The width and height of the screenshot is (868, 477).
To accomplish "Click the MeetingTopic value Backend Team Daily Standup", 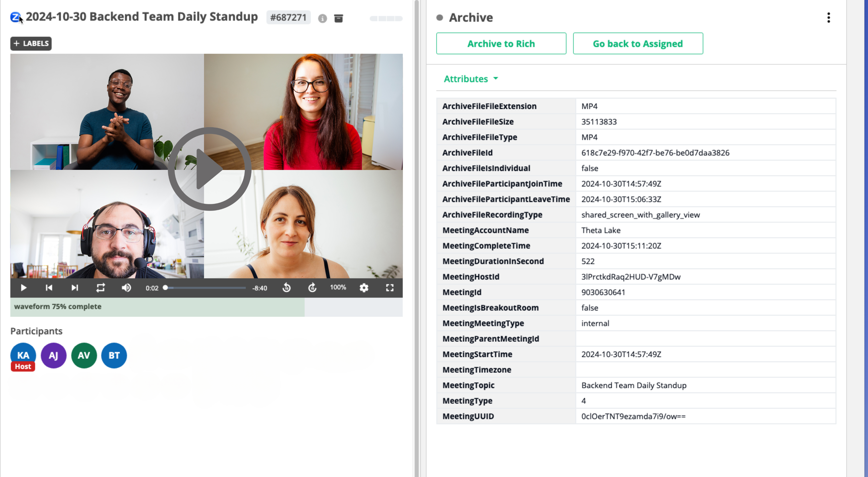I will coord(634,385).
